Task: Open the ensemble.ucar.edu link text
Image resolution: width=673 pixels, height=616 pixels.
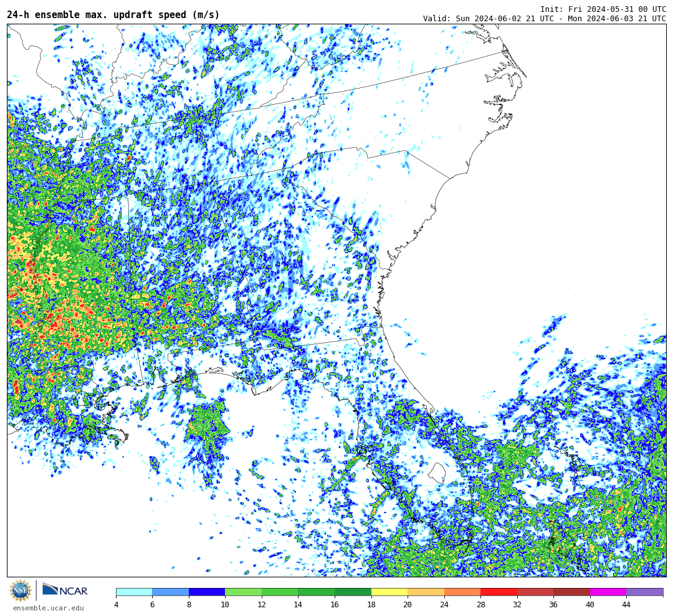Action: point(49,608)
